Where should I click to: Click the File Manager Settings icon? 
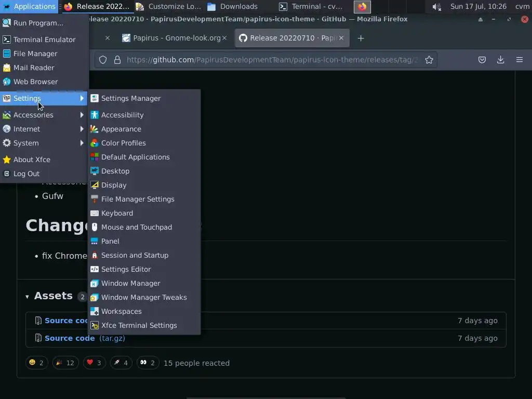(x=95, y=199)
